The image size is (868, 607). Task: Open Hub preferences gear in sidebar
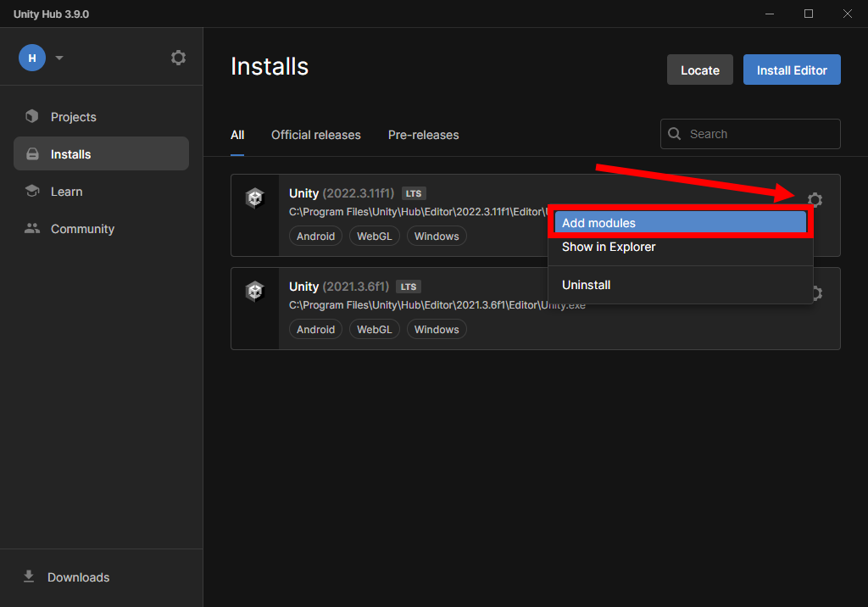(x=178, y=58)
